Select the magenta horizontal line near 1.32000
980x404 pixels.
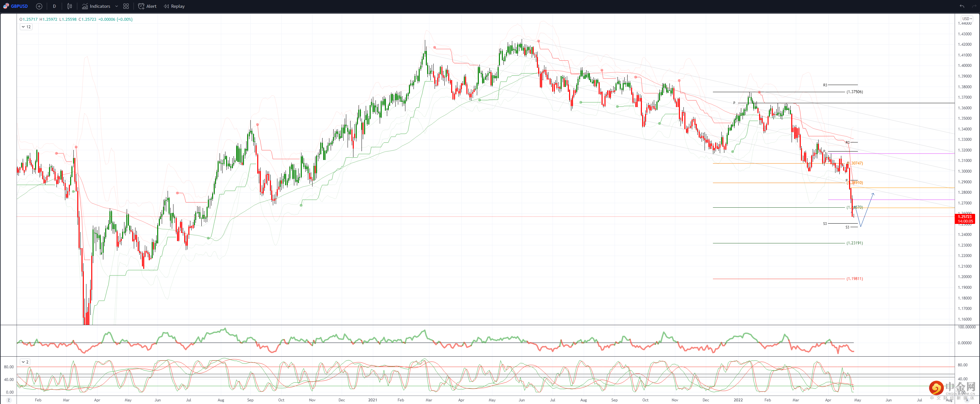tap(913, 153)
